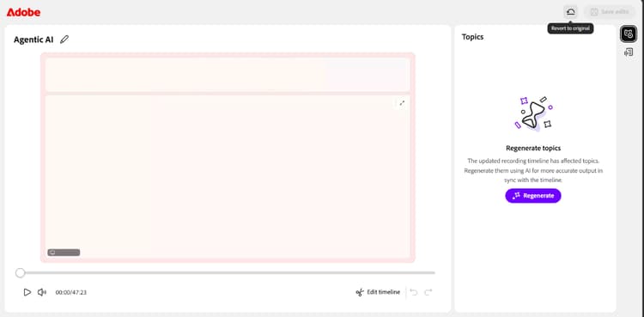Undo the last timeline edit
644x317 pixels.
[414, 292]
